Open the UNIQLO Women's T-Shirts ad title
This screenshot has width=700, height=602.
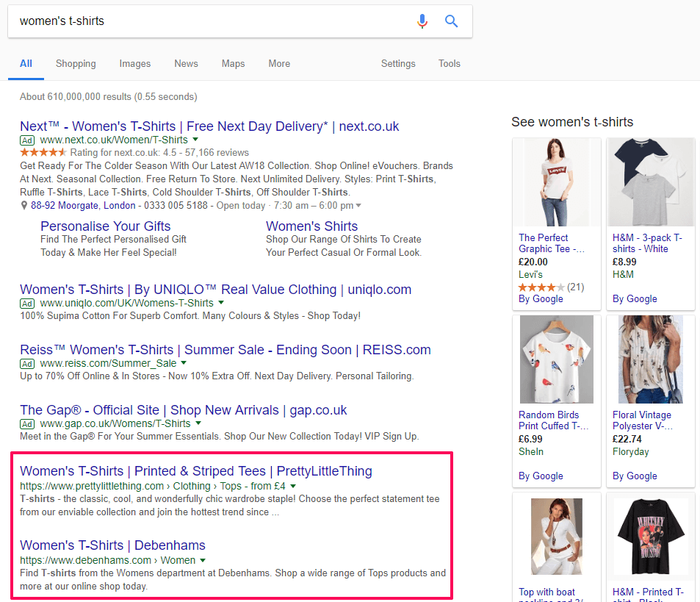click(x=216, y=290)
